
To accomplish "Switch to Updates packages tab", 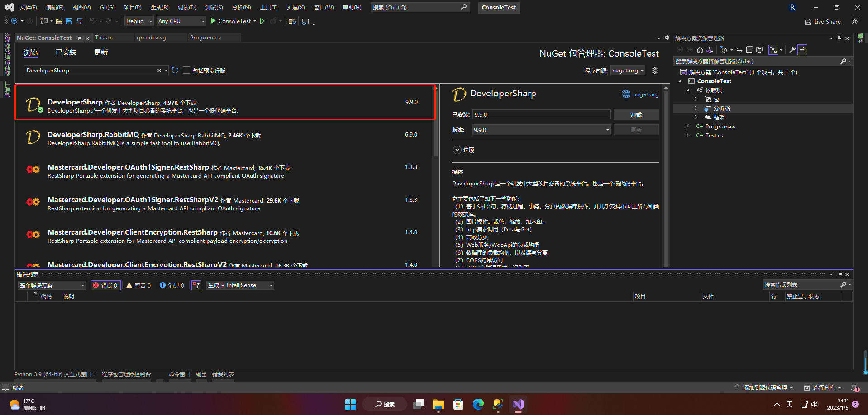I will point(101,52).
